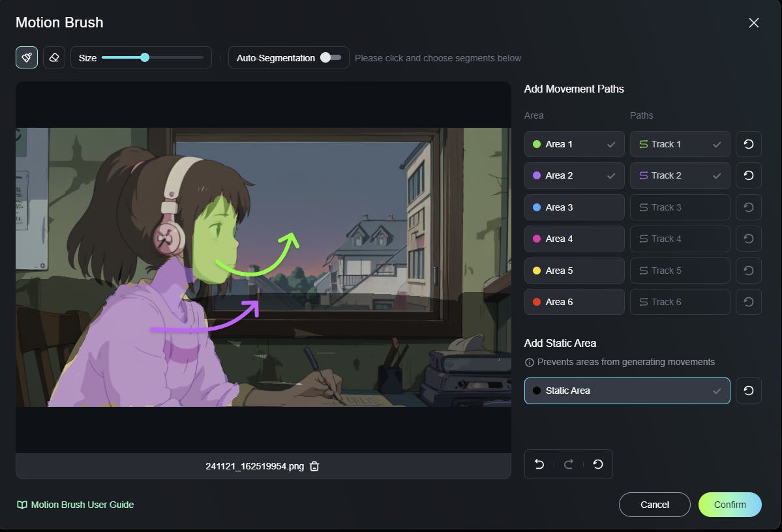Open the Motion Brush User Guide
Viewport: 782px width, 532px height.
tap(75, 505)
